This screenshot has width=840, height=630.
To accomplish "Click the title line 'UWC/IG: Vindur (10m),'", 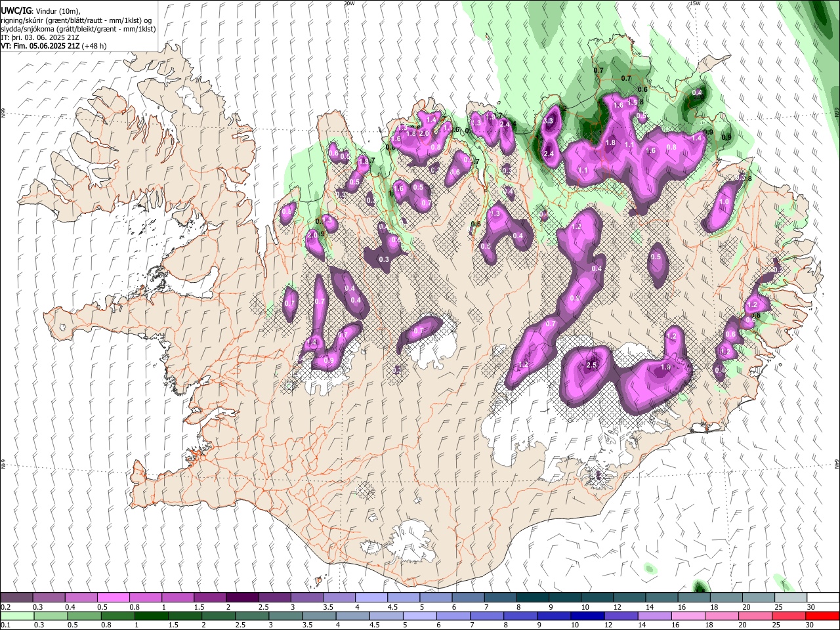I will pos(41,10).
